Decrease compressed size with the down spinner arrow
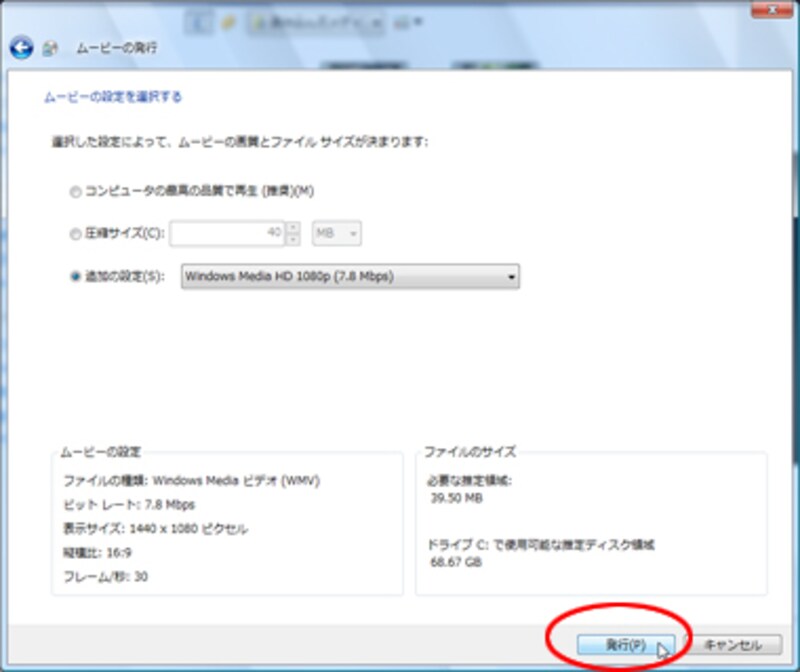Viewport: 800px width, 672px height. (x=293, y=240)
